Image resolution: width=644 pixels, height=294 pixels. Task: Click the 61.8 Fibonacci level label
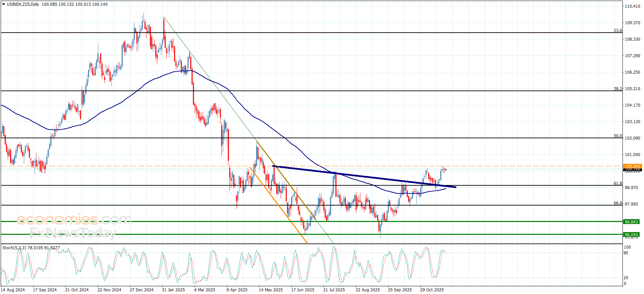[x=618, y=183]
